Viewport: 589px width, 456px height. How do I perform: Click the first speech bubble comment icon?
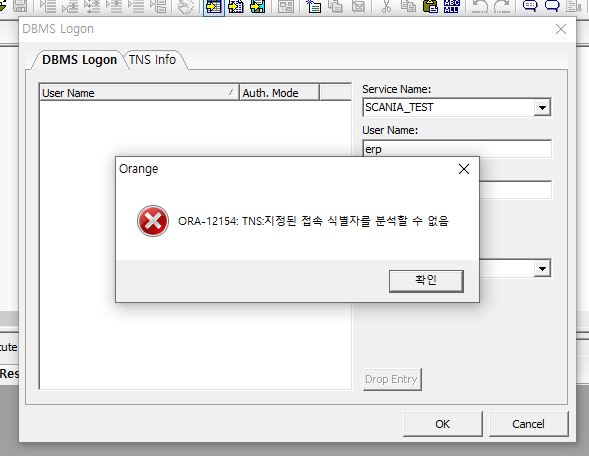(530, 6)
